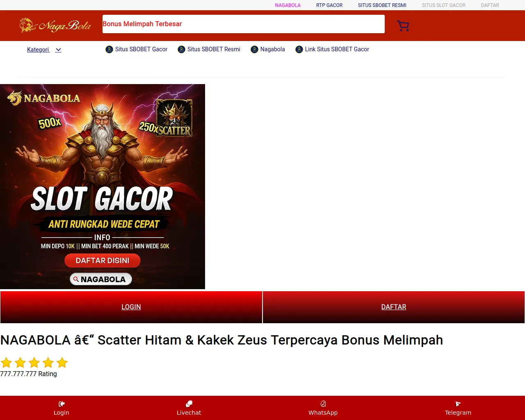Image resolution: width=525 pixels, height=420 pixels.
Task: Open the shopping cart icon
Action: coord(403,26)
